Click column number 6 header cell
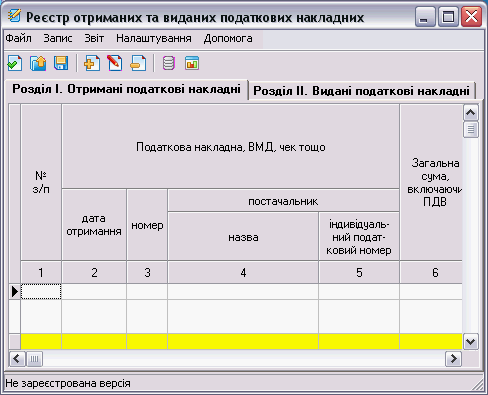The image size is (488, 395). coord(431,272)
